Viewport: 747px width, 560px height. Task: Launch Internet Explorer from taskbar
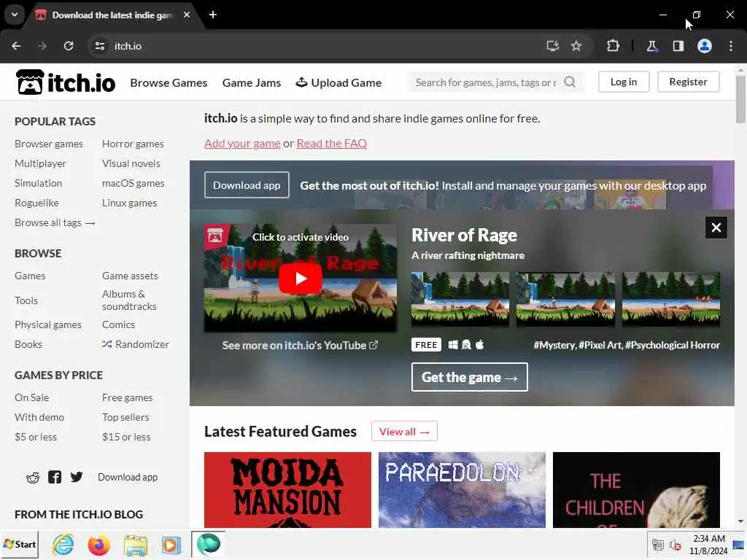tap(63, 545)
